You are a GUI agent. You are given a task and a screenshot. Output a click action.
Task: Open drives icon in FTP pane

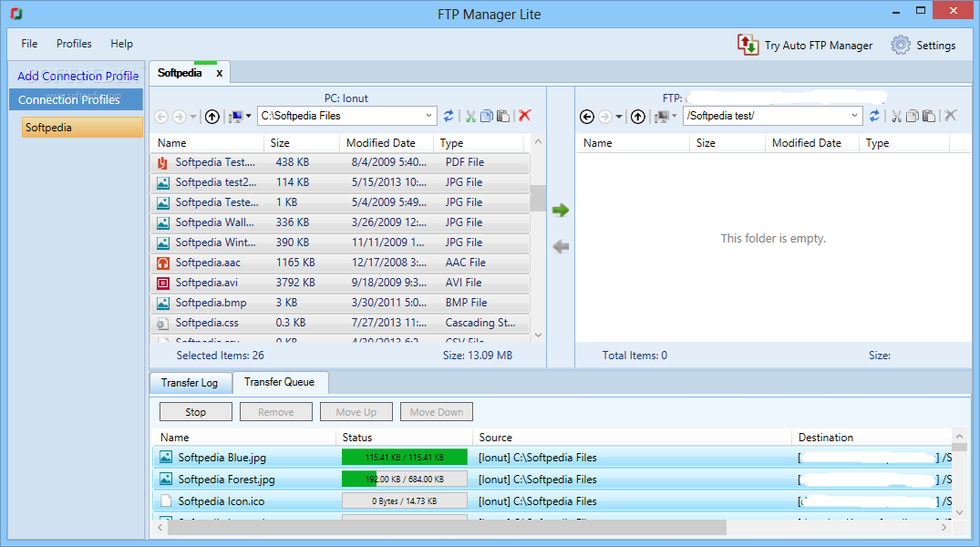click(662, 117)
